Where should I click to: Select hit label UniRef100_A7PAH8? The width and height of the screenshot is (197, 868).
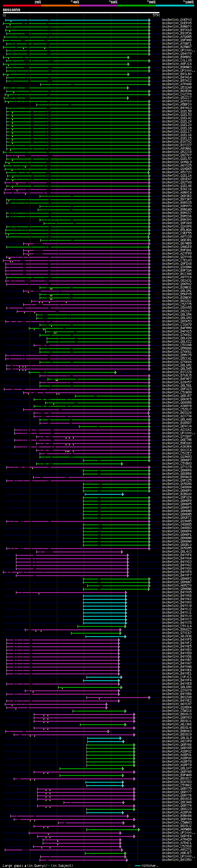point(177,84)
